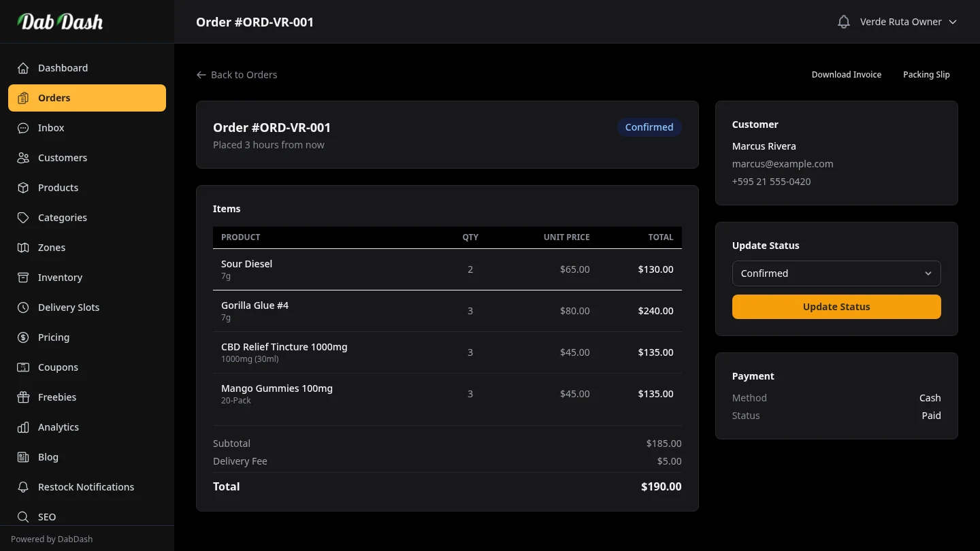The image size is (980, 551).
Task: Click the Analytics chart icon
Action: click(x=23, y=427)
